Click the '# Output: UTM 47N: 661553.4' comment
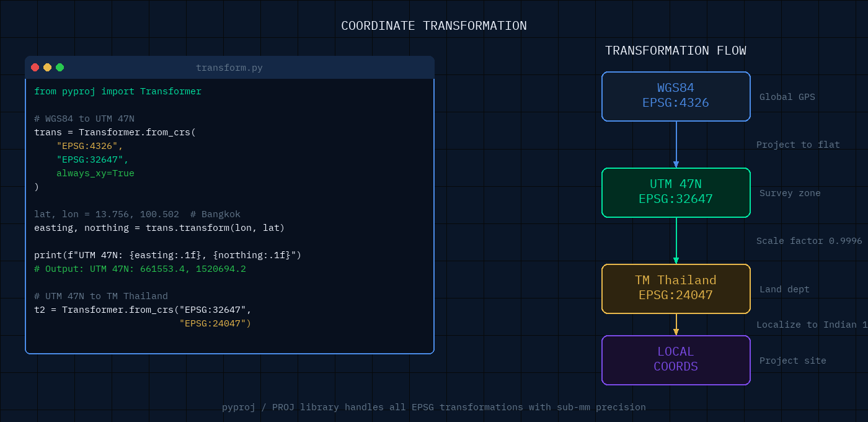The width and height of the screenshot is (868, 422). point(140,269)
